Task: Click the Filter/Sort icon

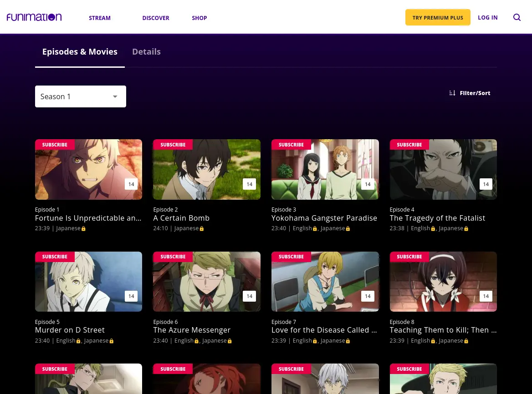Action: [452, 93]
